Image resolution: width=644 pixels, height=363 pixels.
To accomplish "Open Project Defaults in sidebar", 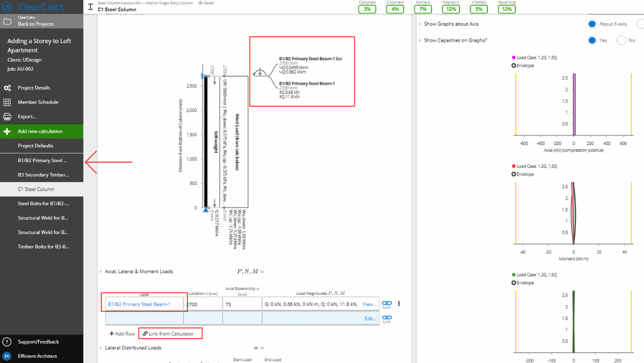I will [x=41, y=146].
